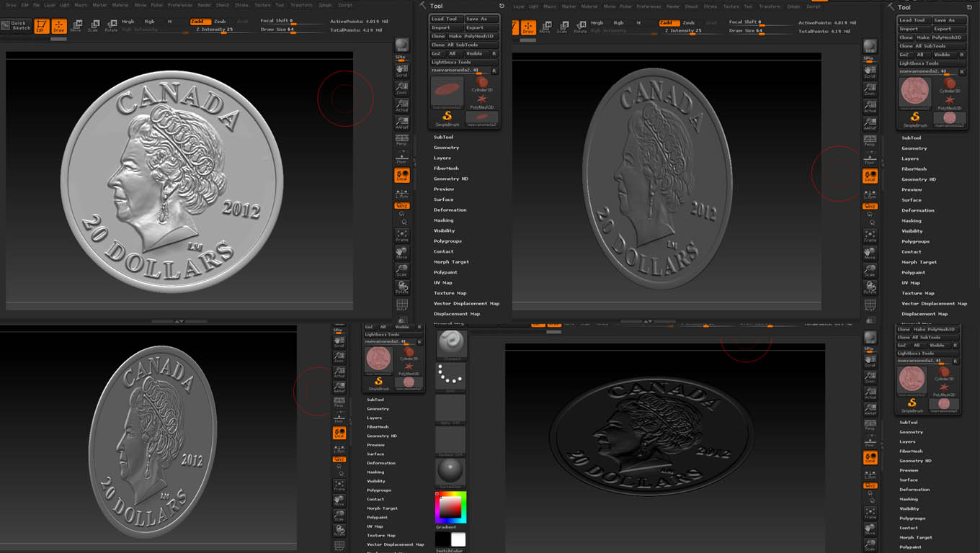This screenshot has width=980, height=553.
Task: Click Load Tool in the top-left palette
Action: coord(446,19)
